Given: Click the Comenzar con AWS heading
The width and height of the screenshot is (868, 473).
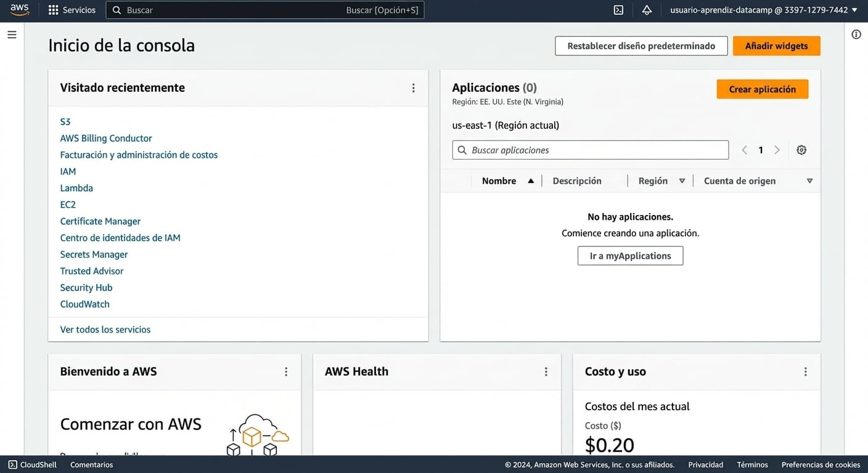Looking at the screenshot, I should (131, 424).
